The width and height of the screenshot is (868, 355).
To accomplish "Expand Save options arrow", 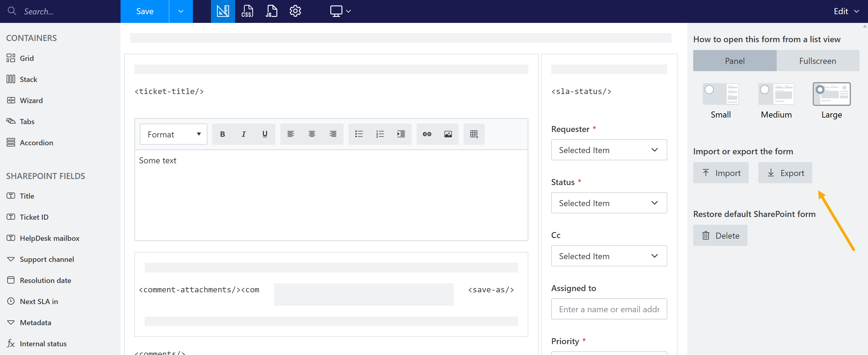I will (181, 11).
